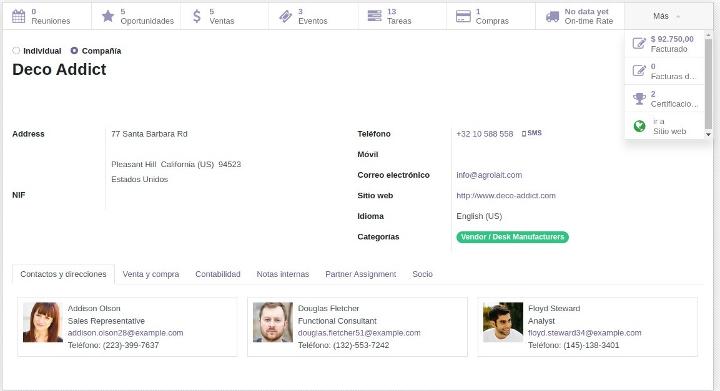Click the Vendor / Desk Manufacturers tag
The height and width of the screenshot is (391, 720).
[512, 237]
